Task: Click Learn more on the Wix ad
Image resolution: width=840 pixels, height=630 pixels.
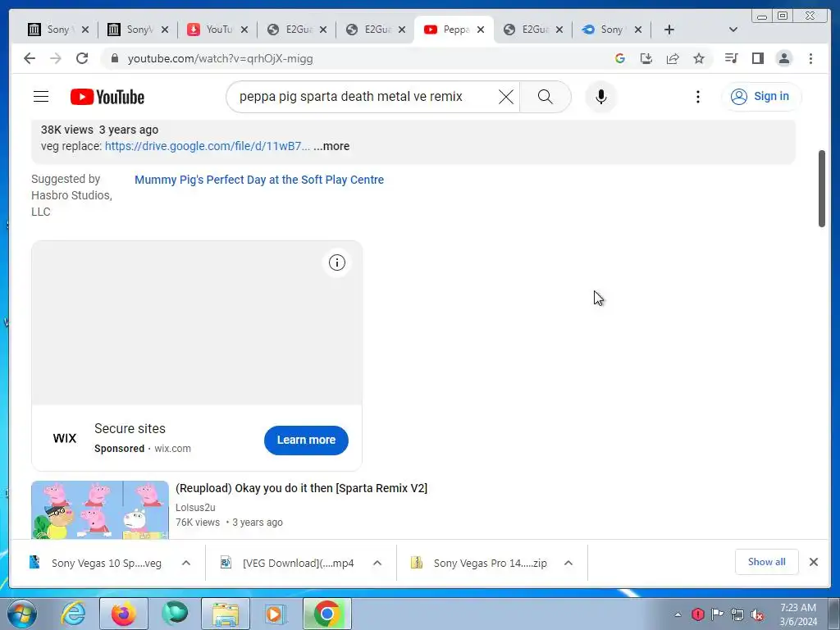Action: point(306,440)
